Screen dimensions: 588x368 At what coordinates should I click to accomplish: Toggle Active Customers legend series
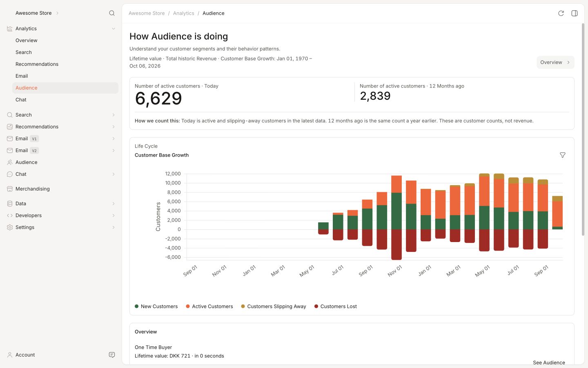209,306
